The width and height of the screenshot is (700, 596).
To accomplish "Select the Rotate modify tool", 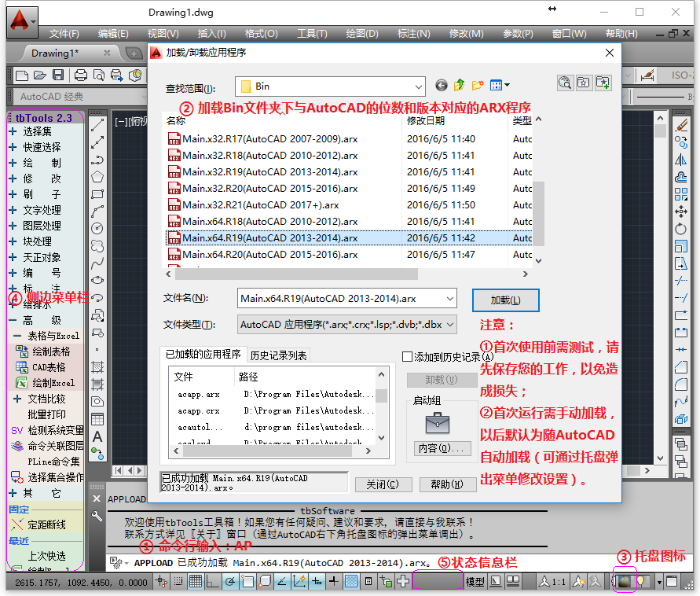I will [681, 229].
